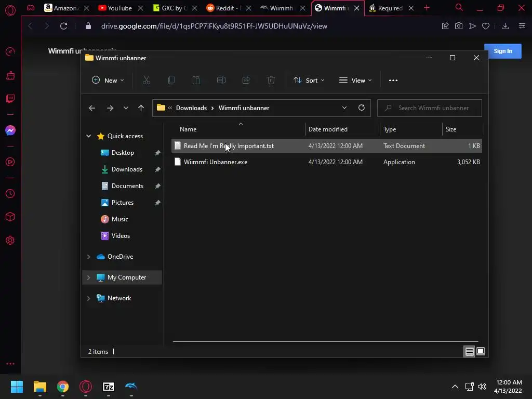This screenshot has height=399, width=532.
Task: Open the See more ellipsis menu in Explorer
Action: (x=393, y=81)
